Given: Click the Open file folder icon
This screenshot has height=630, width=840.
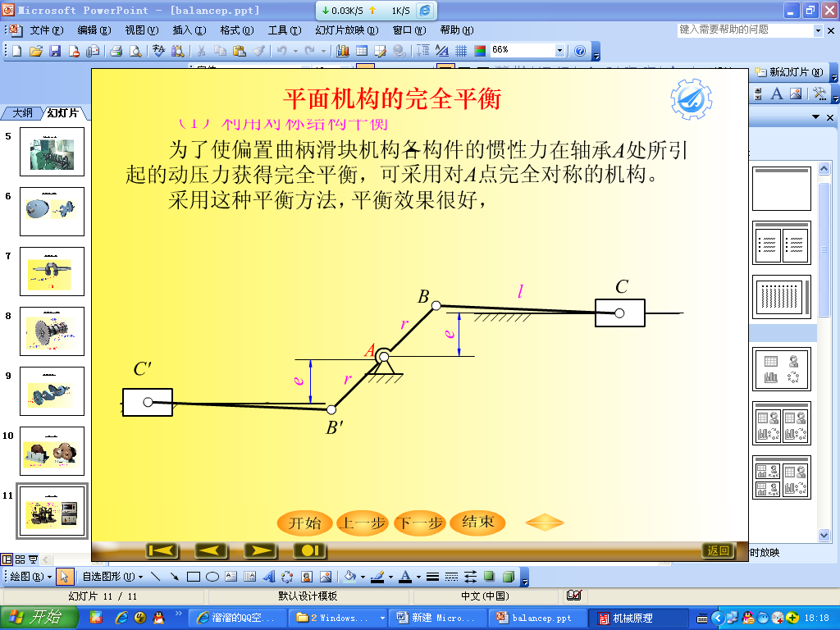Looking at the screenshot, I should (36, 51).
